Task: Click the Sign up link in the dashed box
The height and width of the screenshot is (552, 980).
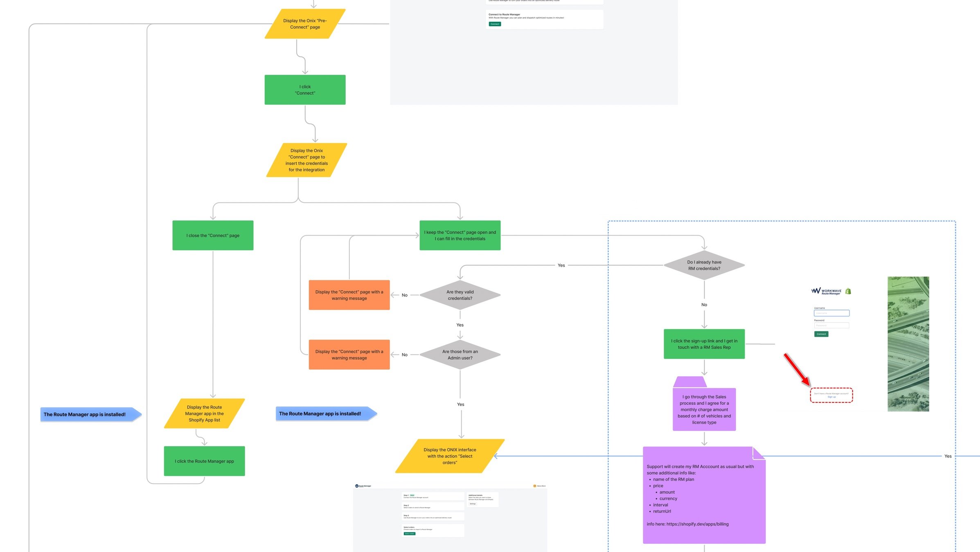Action: (831, 397)
